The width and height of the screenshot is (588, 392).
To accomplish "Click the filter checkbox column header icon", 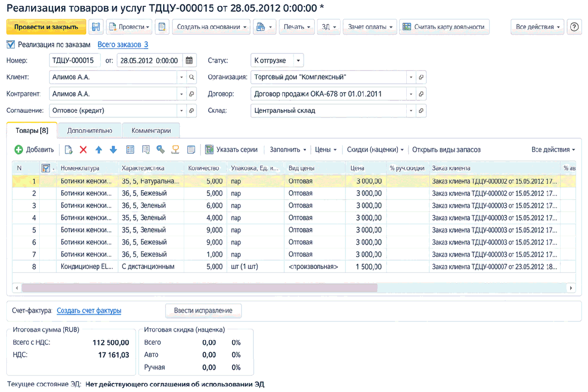I will [x=46, y=168].
